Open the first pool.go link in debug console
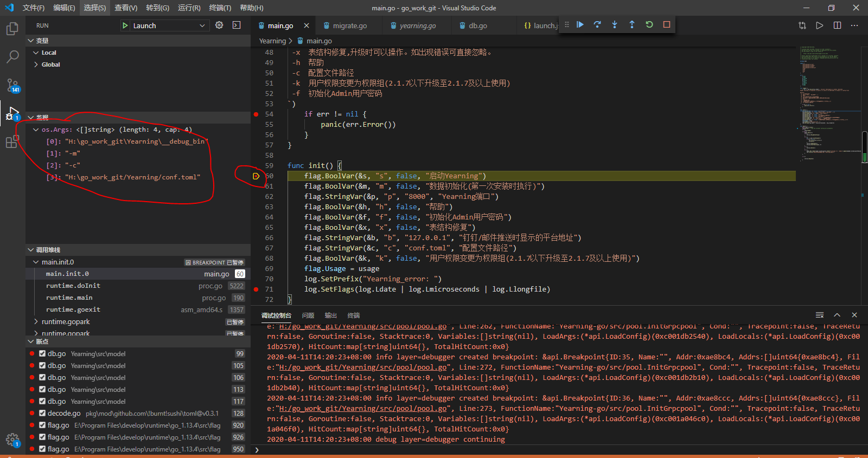This screenshot has height=458, width=868. 362,326
